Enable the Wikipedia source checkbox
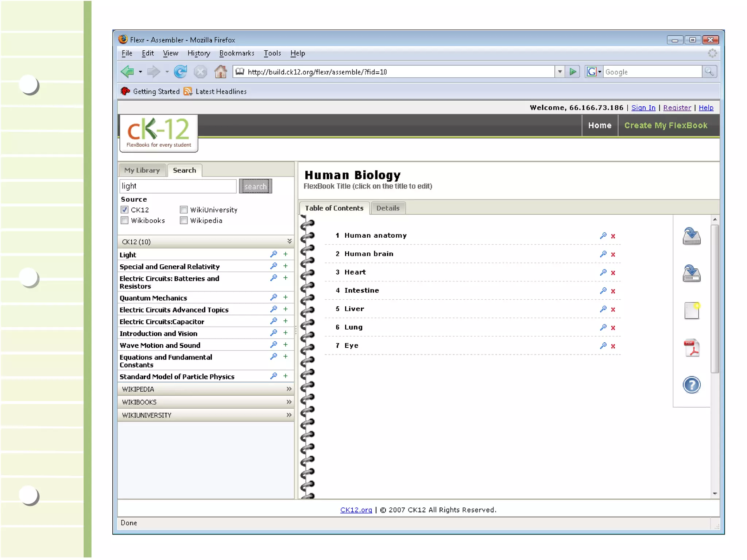The height and width of the screenshot is (560, 747). coord(184,221)
